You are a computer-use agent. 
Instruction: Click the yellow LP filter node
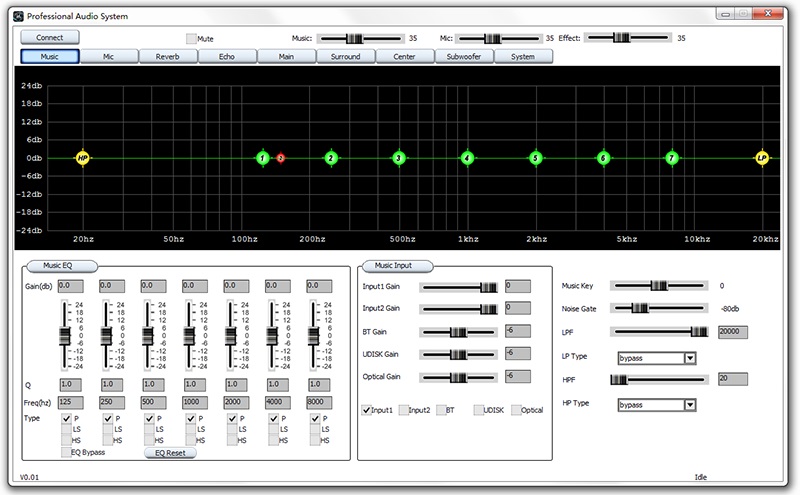click(762, 158)
